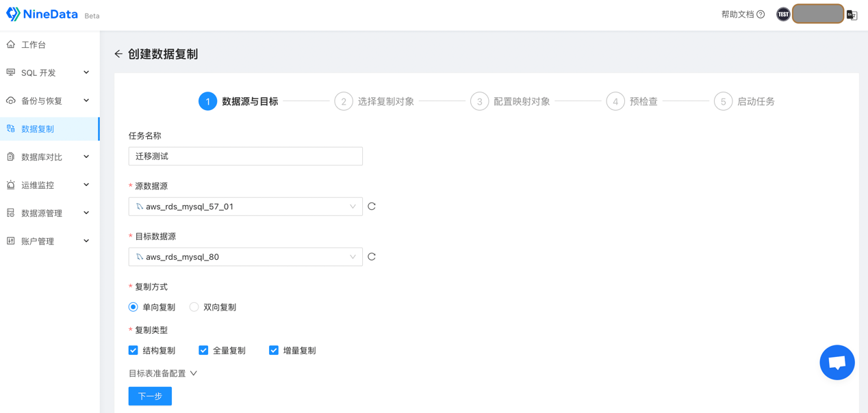Open 数据库对比 menu label

(43, 157)
